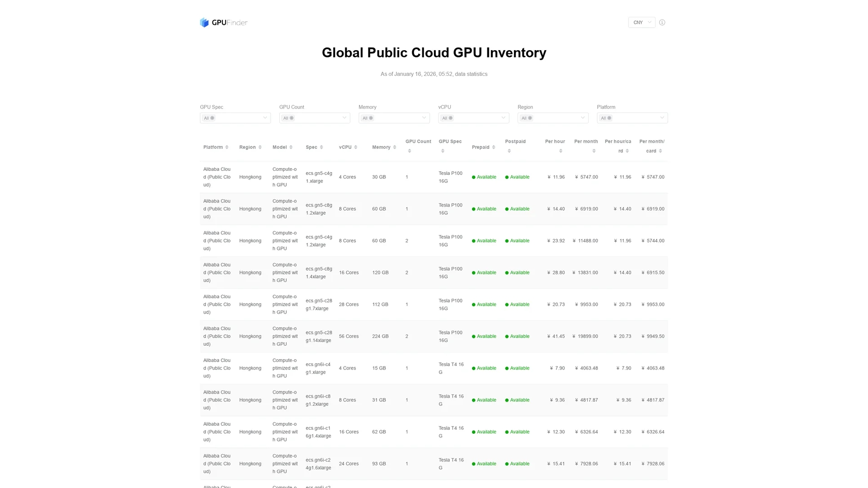Open the CNY currency dropdown
This screenshot has width=868, height=488.
click(642, 23)
